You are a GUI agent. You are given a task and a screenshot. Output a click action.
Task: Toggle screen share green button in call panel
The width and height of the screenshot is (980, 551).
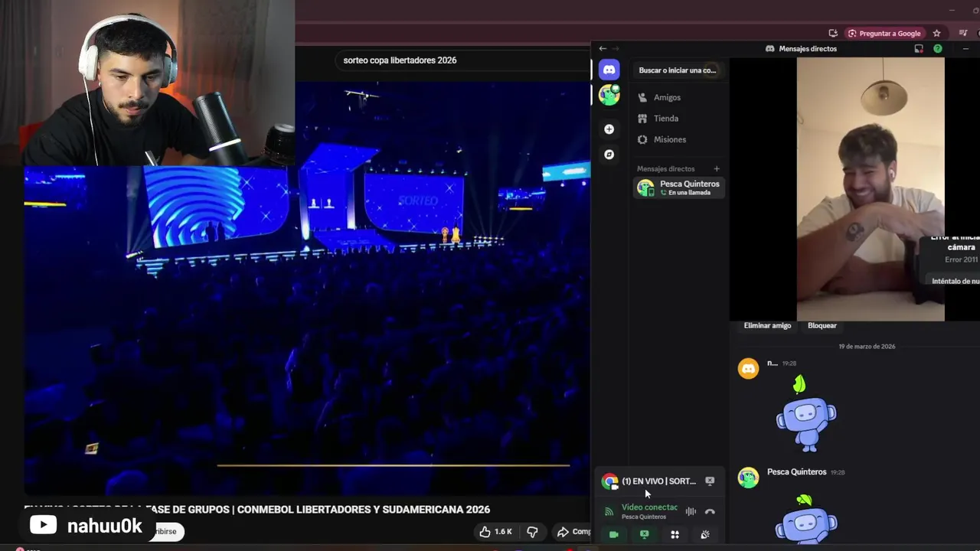tap(644, 535)
